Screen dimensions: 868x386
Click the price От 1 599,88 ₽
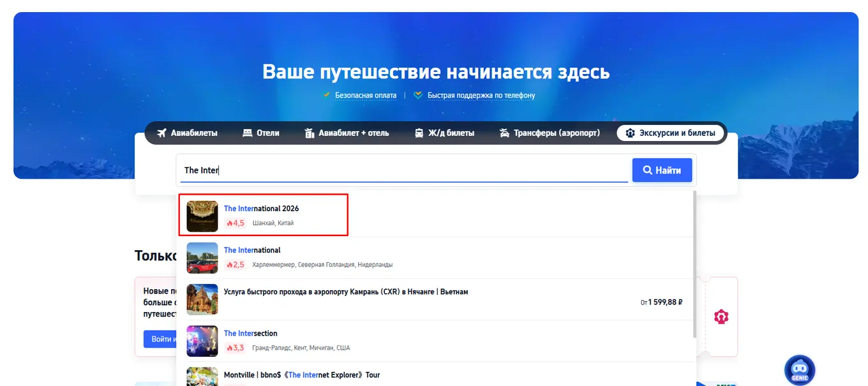661,302
